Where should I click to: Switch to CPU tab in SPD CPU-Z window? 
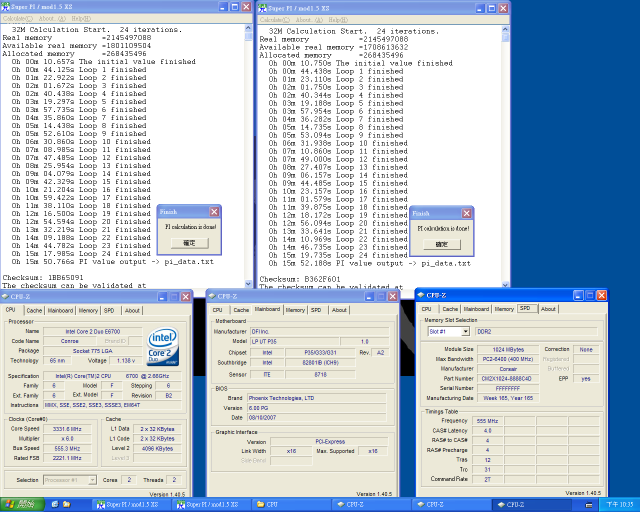pos(427,309)
